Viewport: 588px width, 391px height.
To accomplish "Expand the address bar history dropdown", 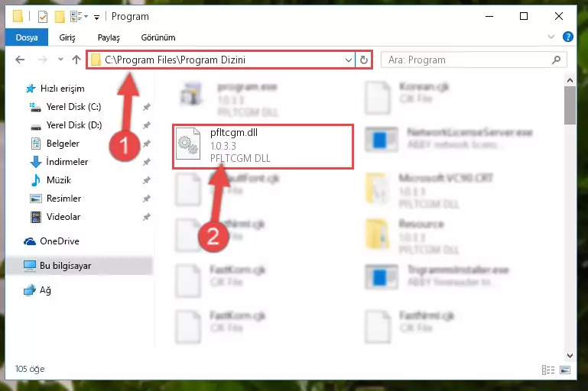I will point(349,60).
